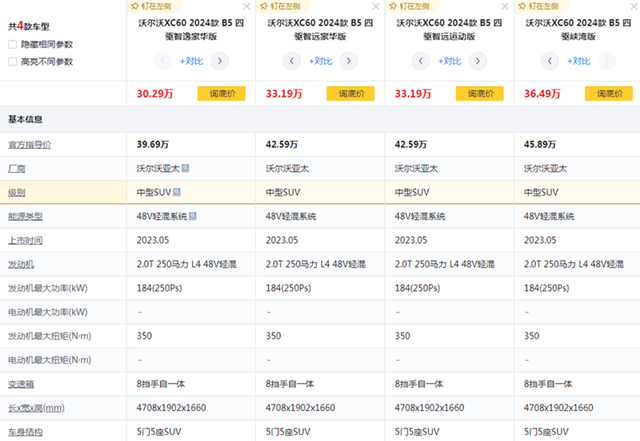Remove the 四驱智逸豪华版 column

coord(247,6)
